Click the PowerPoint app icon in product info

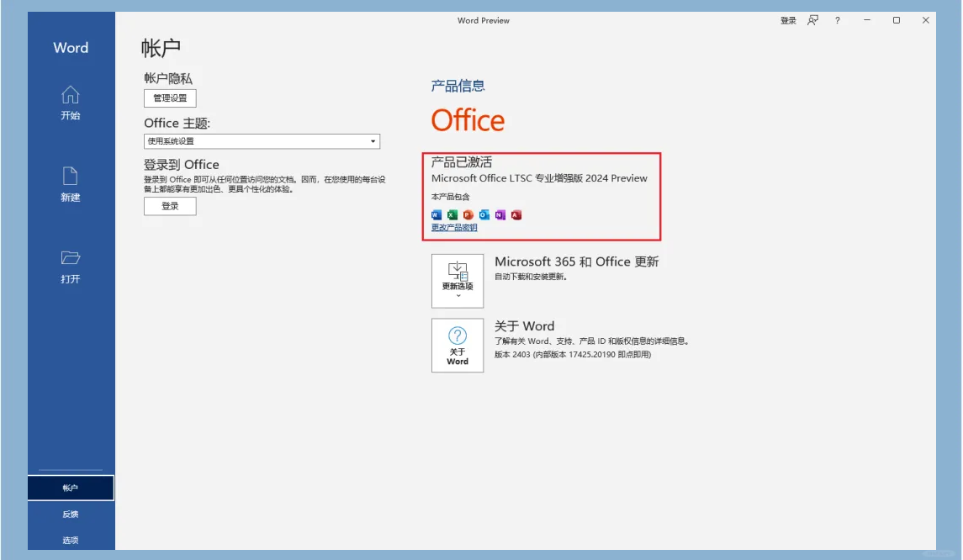(x=468, y=215)
